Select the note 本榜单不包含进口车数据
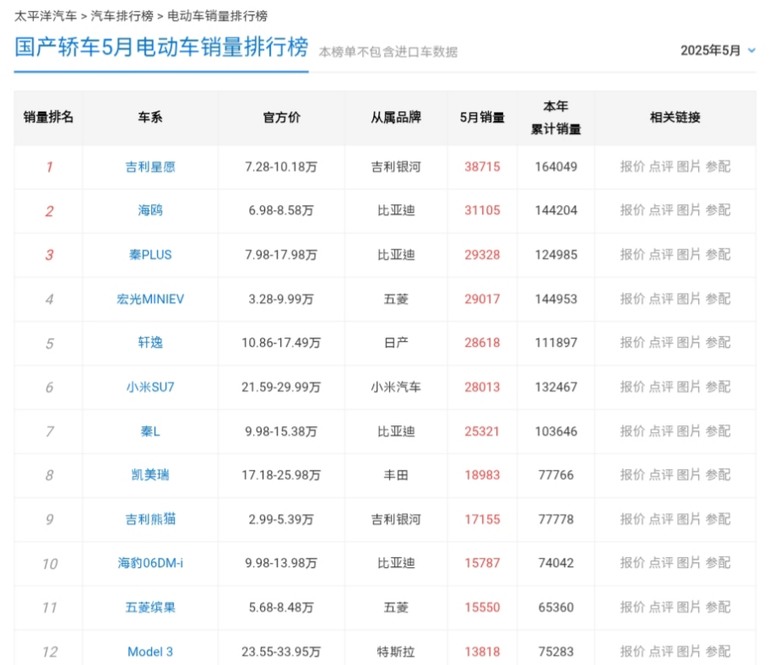Viewport: 780px width, 665px height. click(388, 52)
